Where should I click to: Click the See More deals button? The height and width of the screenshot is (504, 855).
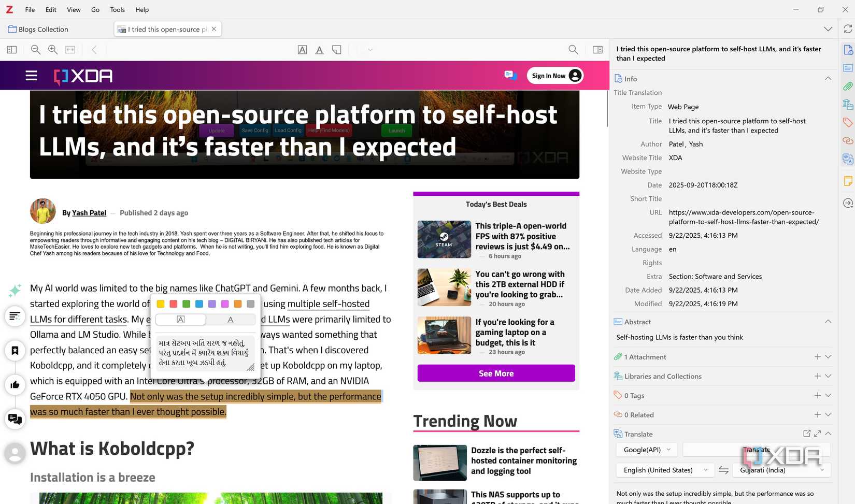[496, 373]
